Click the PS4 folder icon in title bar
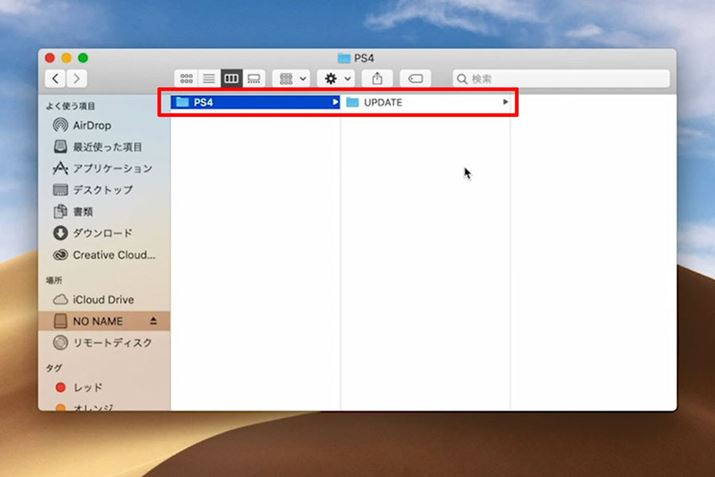Screen dimensions: 715x477 (344, 58)
